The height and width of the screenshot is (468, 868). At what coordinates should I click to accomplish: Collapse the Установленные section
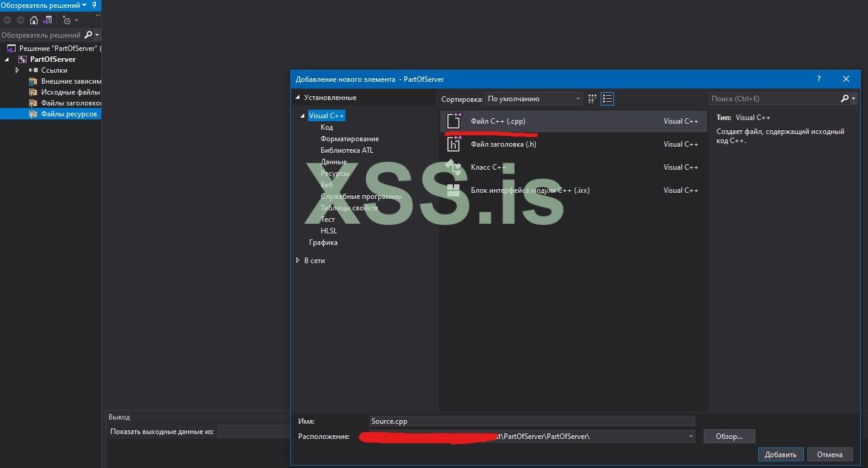298,98
